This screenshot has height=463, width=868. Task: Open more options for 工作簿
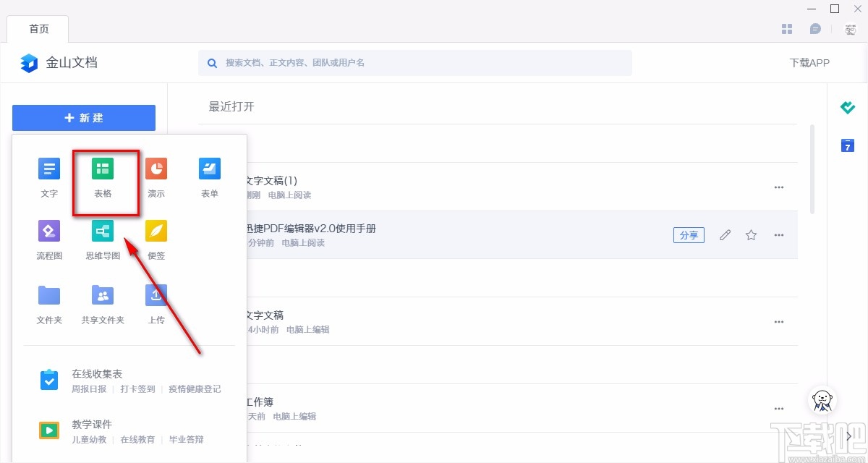click(x=779, y=407)
